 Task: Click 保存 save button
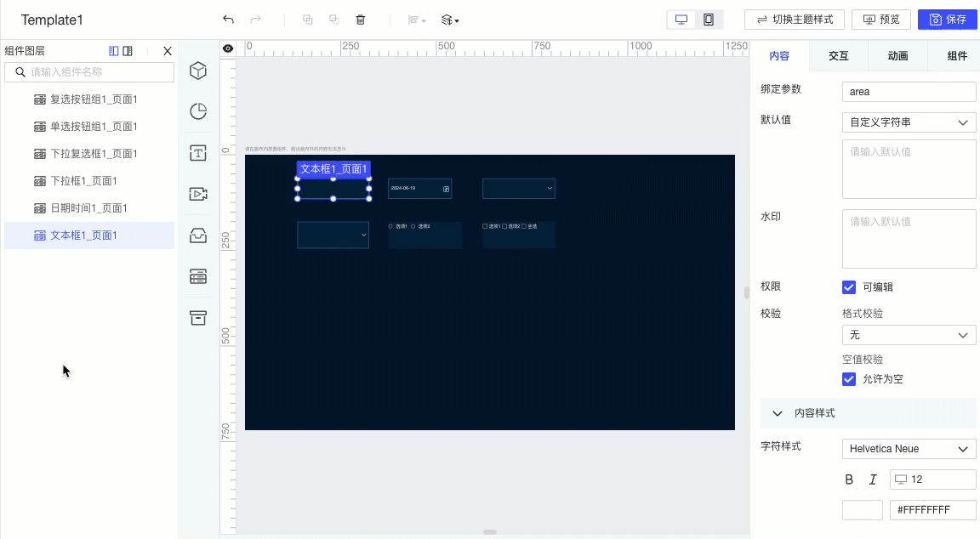(948, 20)
